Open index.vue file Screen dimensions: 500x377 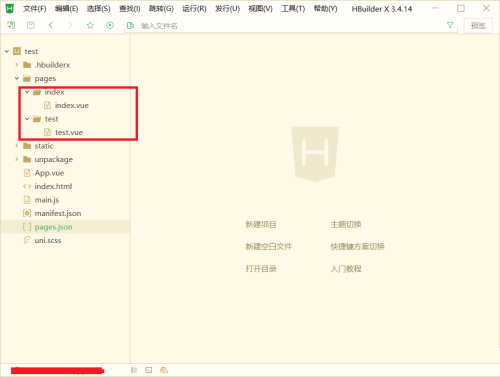(72, 105)
